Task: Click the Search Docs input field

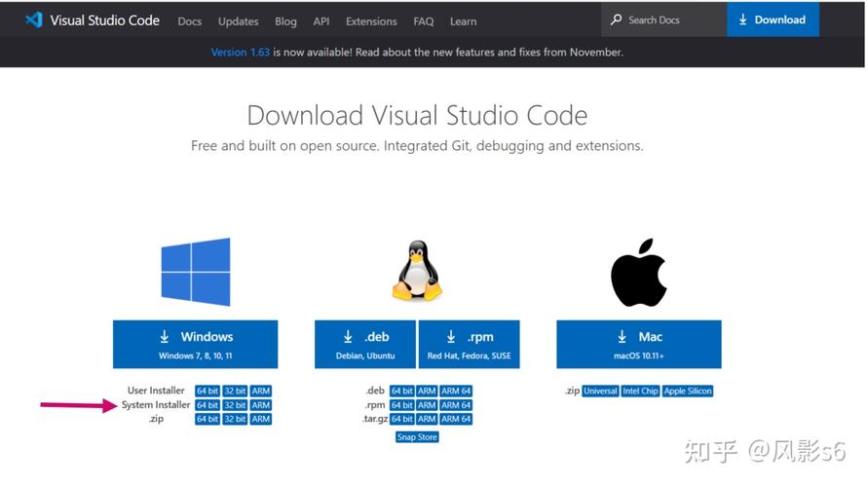Action: (x=663, y=19)
